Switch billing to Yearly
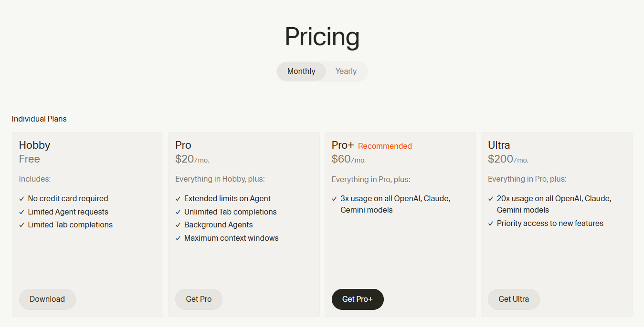Image resolution: width=644 pixels, height=327 pixels. click(x=346, y=72)
